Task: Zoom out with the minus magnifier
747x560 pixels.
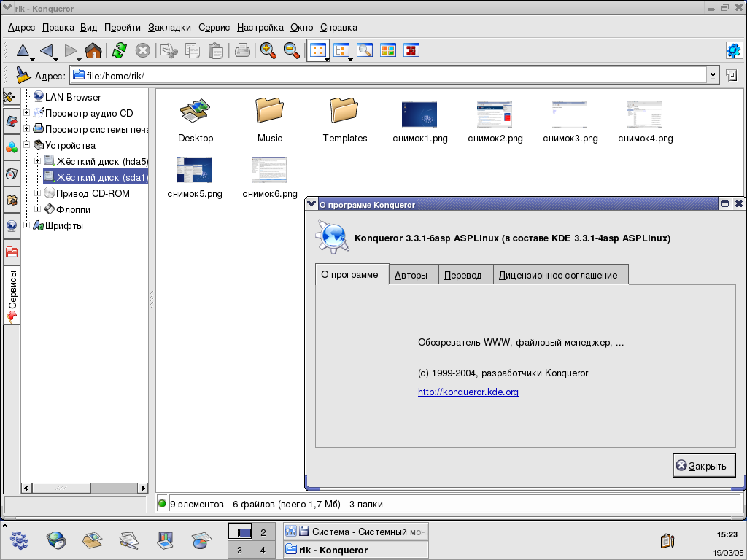Action: (292, 50)
